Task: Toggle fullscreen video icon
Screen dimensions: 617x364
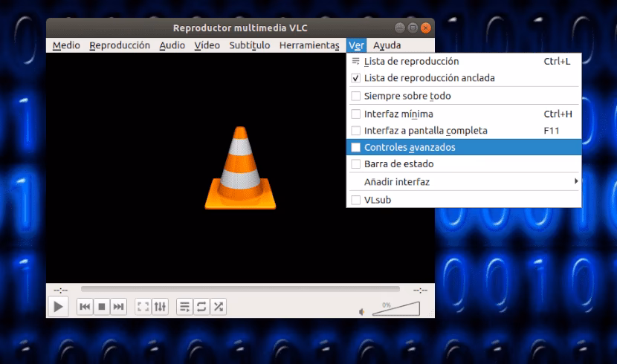Action: (x=143, y=307)
